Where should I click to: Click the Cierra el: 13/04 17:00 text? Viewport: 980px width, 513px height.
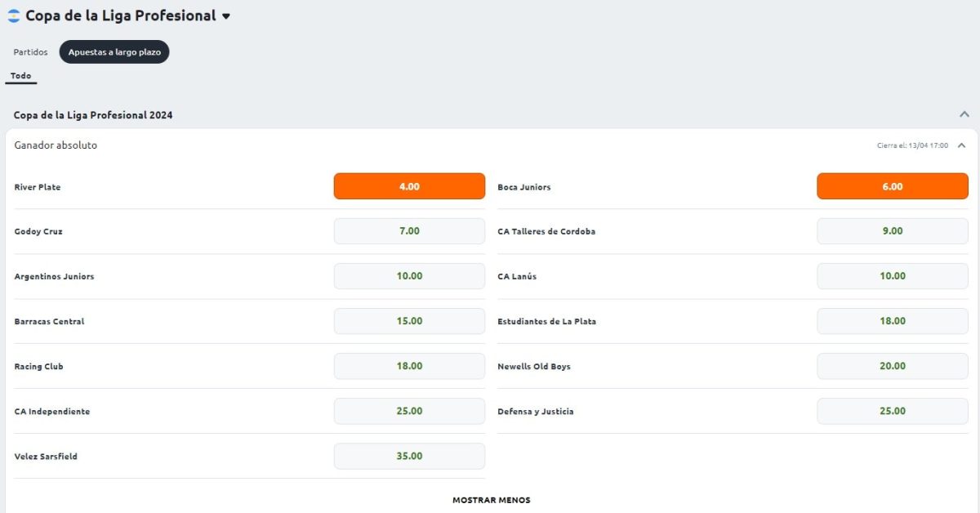coord(912,145)
